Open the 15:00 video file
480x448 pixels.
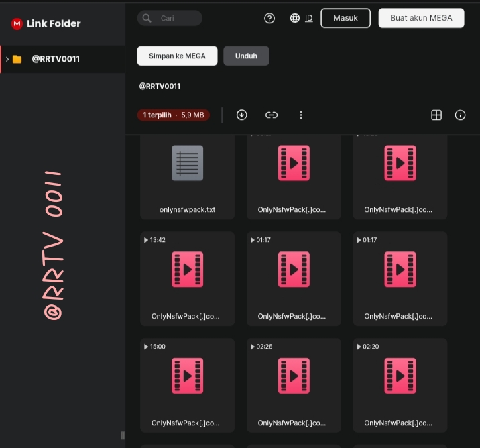click(x=187, y=385)
